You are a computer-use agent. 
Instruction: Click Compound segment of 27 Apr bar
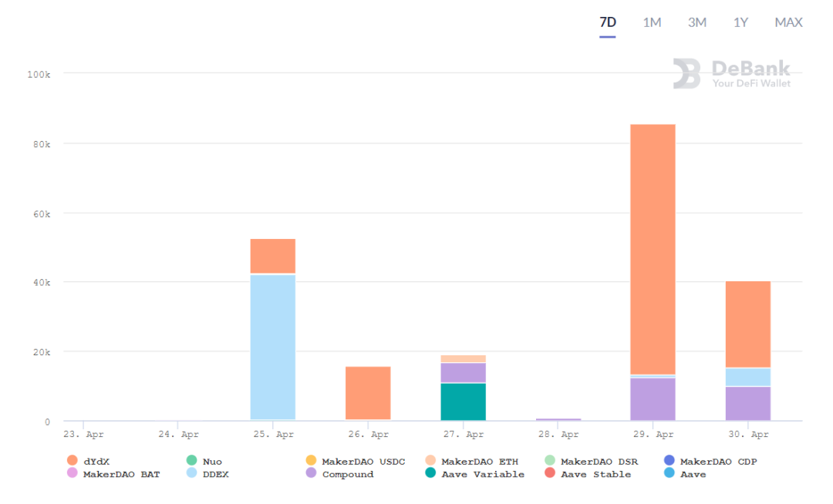pos(464,372)
